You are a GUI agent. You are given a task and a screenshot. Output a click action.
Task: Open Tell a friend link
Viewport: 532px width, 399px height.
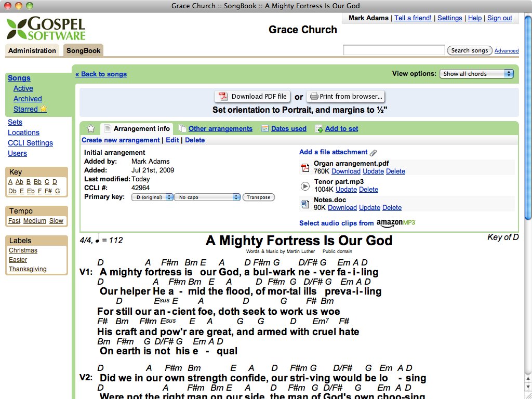(x=413, y=18)
